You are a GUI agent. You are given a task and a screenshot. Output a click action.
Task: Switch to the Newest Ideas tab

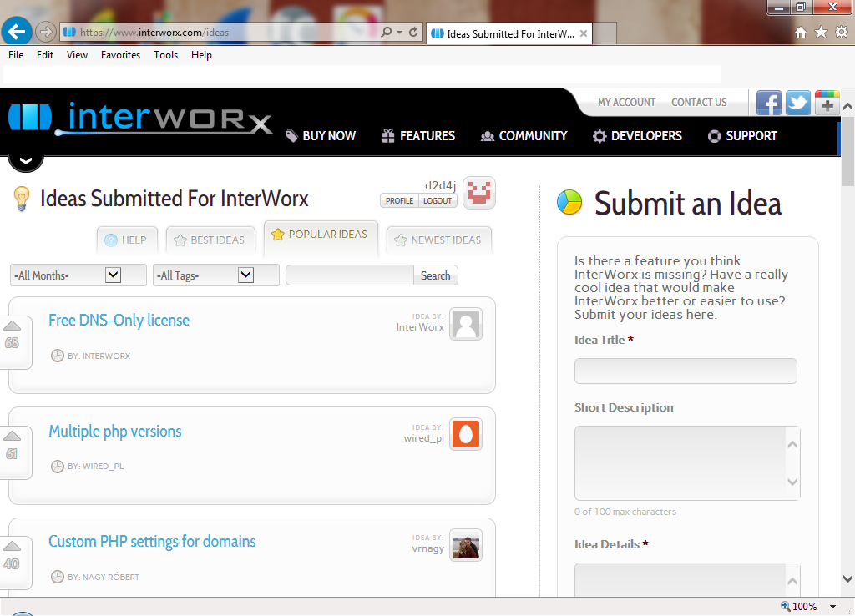(x=439, y=240)
